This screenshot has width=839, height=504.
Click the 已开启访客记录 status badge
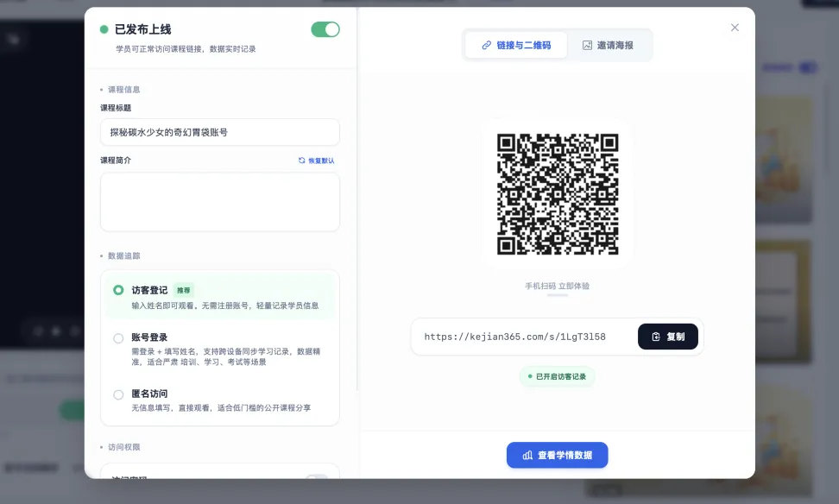(557, 376)
